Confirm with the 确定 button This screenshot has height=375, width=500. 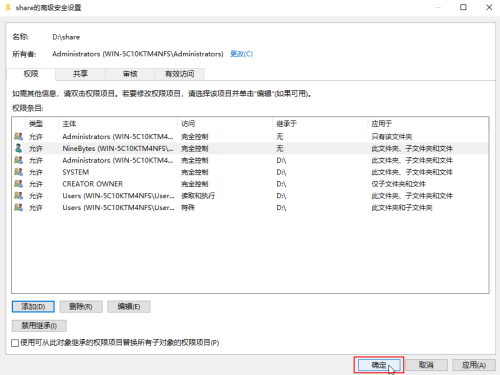[379, 365]
